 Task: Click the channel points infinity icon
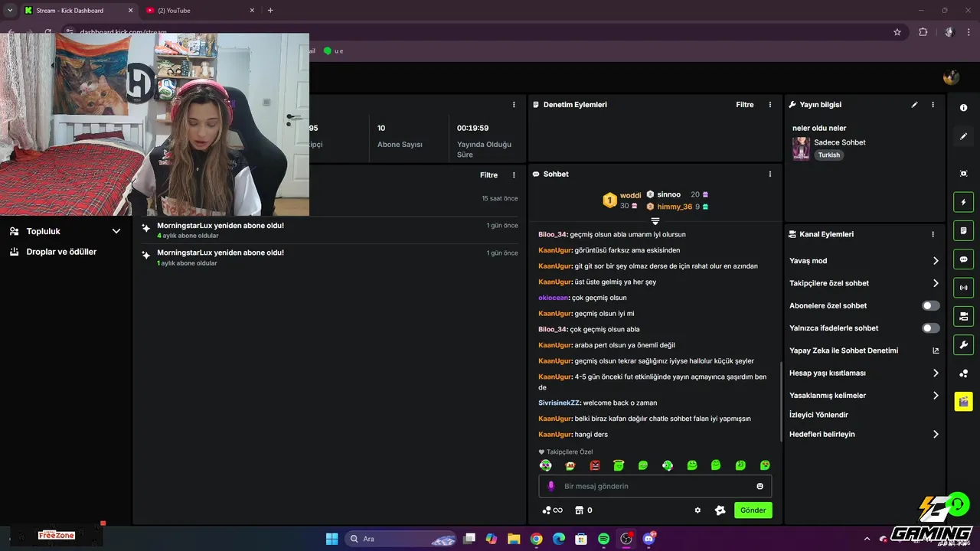[x=552, y=510]
